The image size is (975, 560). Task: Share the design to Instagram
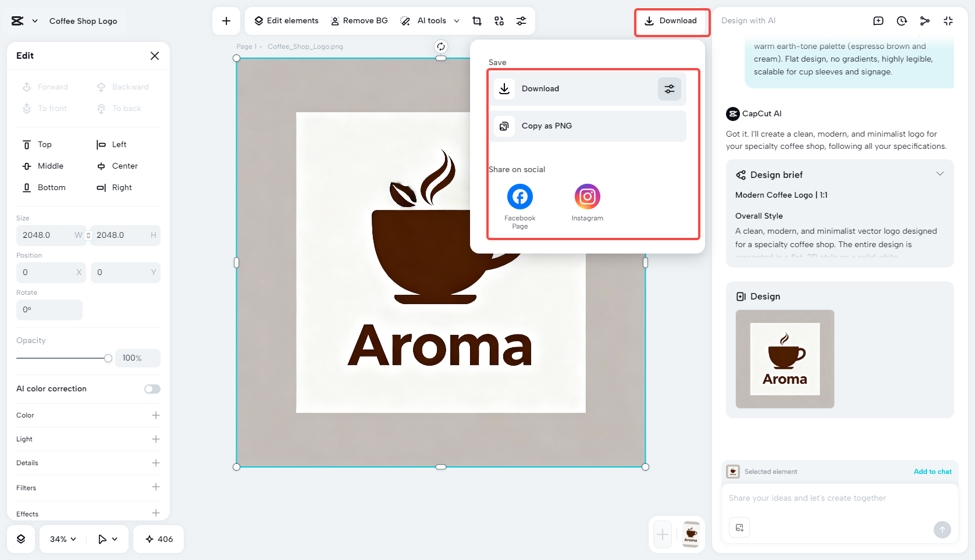[587, 197]
